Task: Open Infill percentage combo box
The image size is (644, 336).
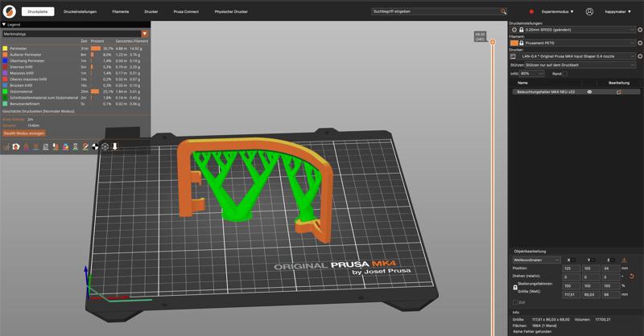Action: tap(531, 74)
